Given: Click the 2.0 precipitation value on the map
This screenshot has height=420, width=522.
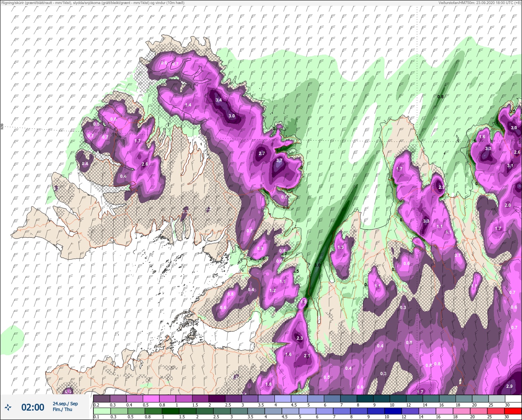Looking at the screenshot, I should click(508, 205).
